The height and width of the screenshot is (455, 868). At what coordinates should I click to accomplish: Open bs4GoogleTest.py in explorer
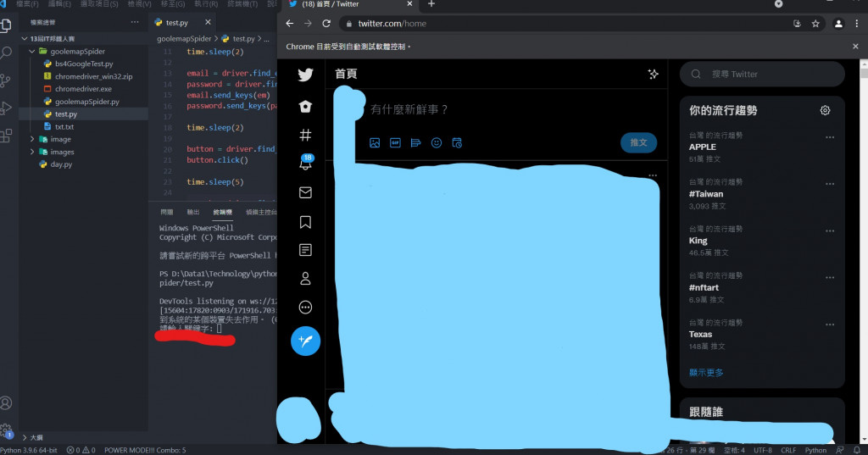click(x=84, y=64)
